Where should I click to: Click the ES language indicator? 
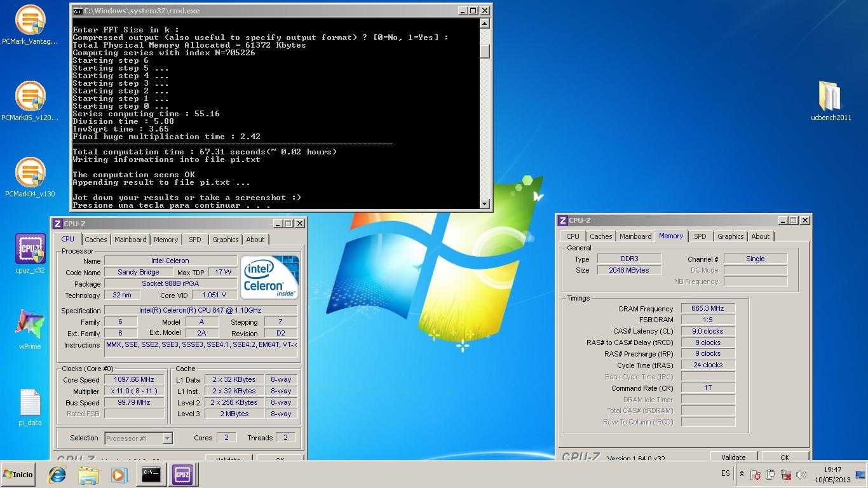click(726, 474)
